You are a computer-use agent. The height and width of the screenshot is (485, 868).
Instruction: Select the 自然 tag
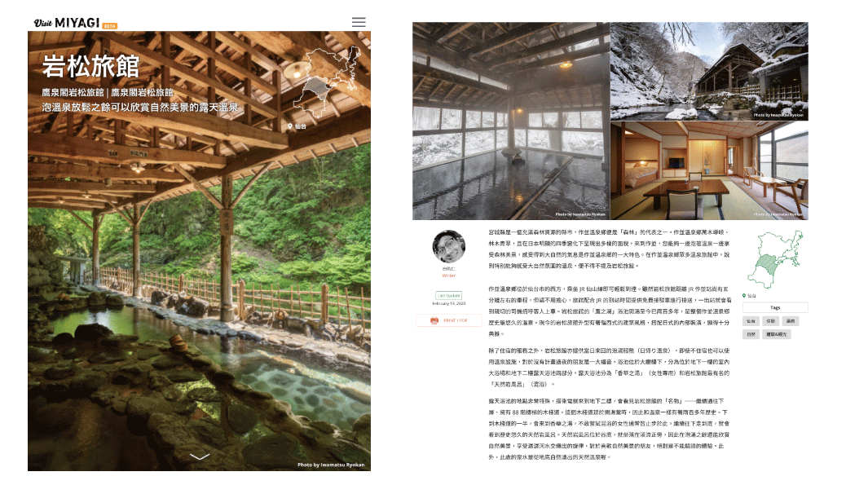(751, 334)
